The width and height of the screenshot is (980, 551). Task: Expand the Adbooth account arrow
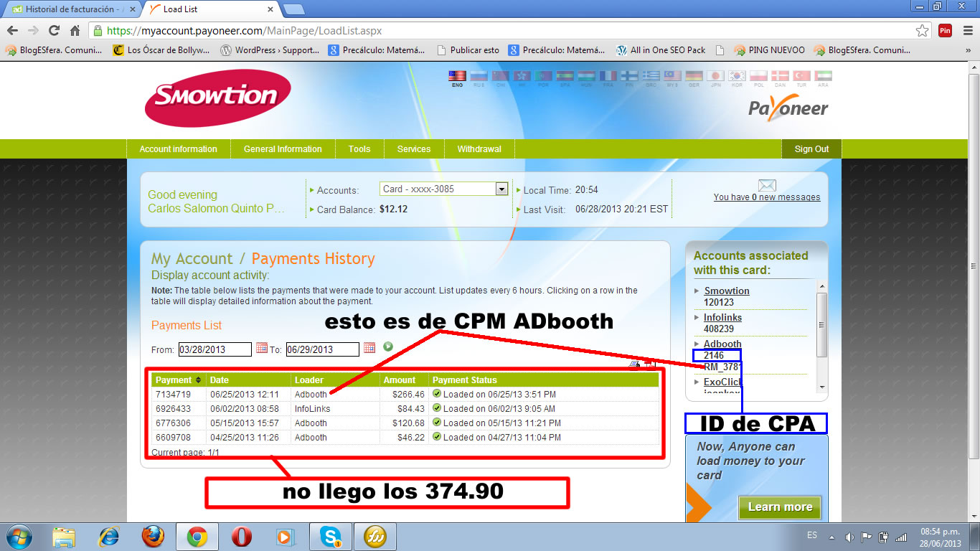click(697, 344)
